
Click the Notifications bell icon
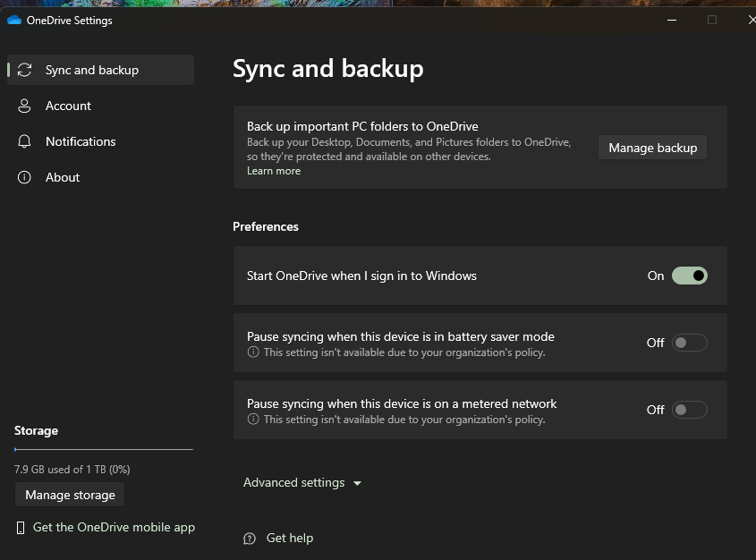click(x=25, y=141)
